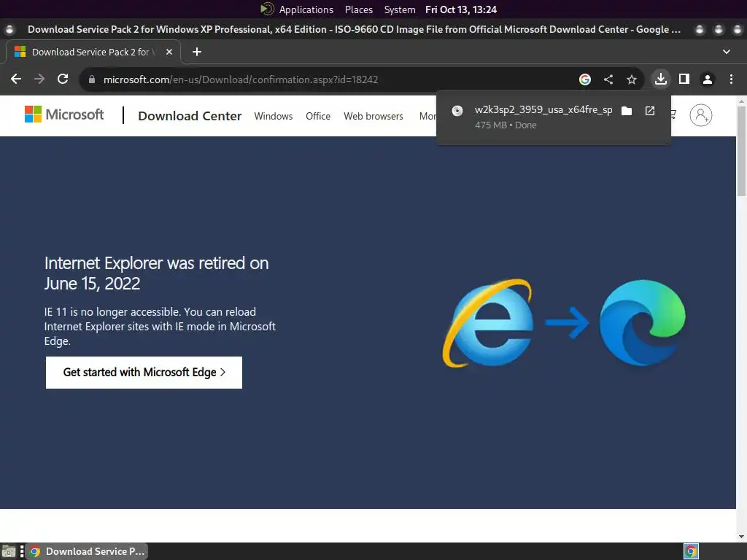
Task: Share this page via share icon
Action: (608, 79)
